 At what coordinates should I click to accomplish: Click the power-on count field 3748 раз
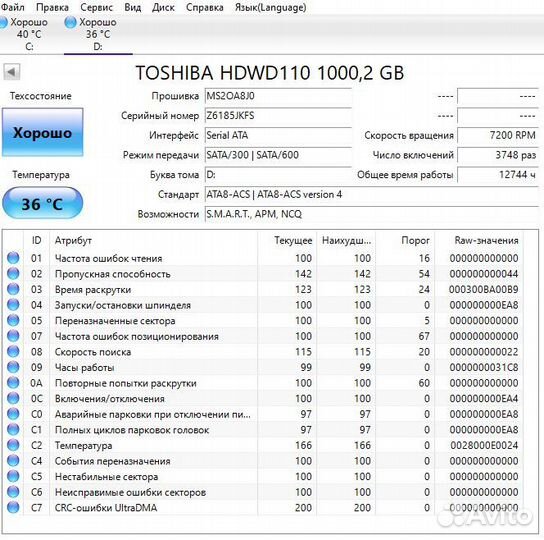click(498, 155)
